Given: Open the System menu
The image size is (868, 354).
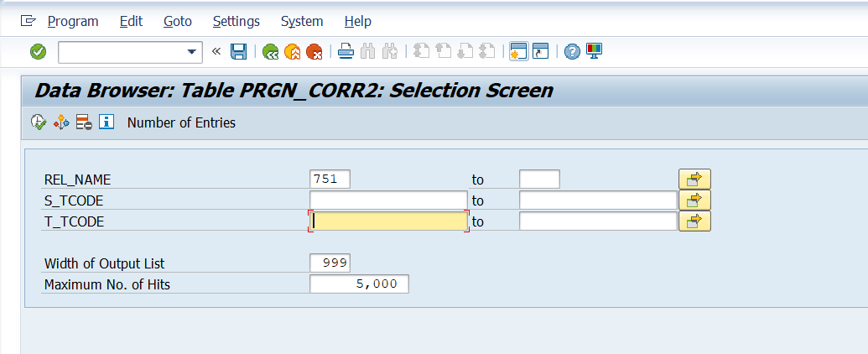Looking at the screenshot, I should [302, 21].
